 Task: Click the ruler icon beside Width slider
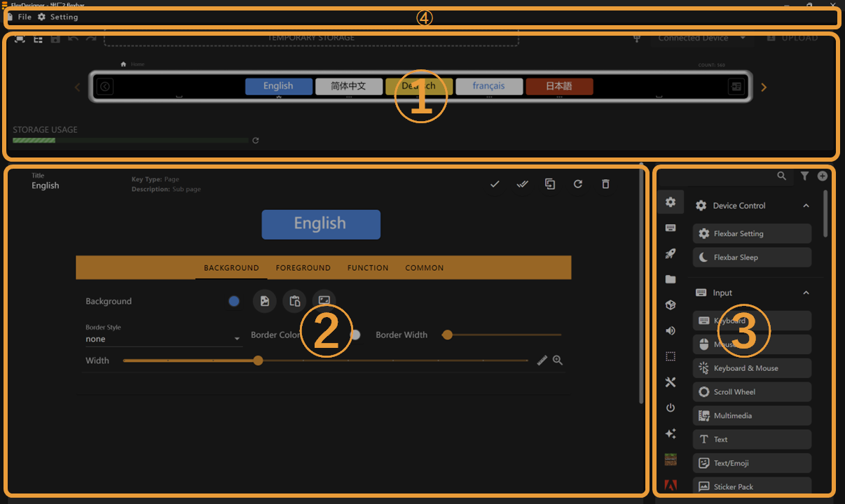point(542,360)
